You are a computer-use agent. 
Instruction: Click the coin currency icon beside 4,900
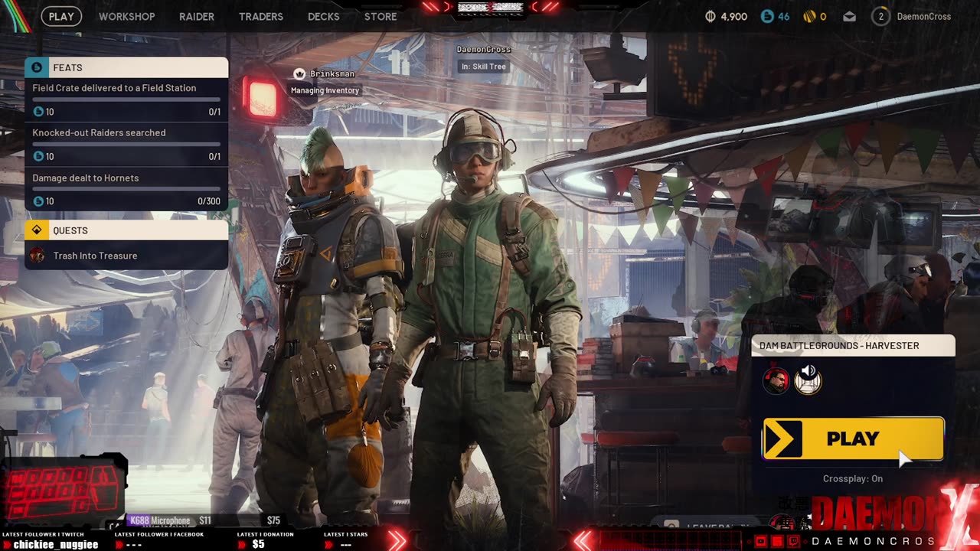point(710,16)
